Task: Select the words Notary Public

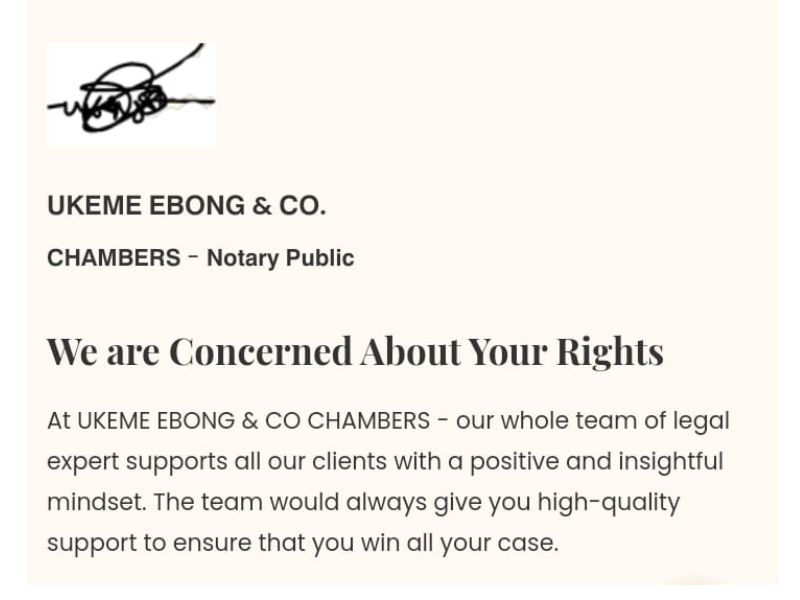Action: (x=280, y=258)
